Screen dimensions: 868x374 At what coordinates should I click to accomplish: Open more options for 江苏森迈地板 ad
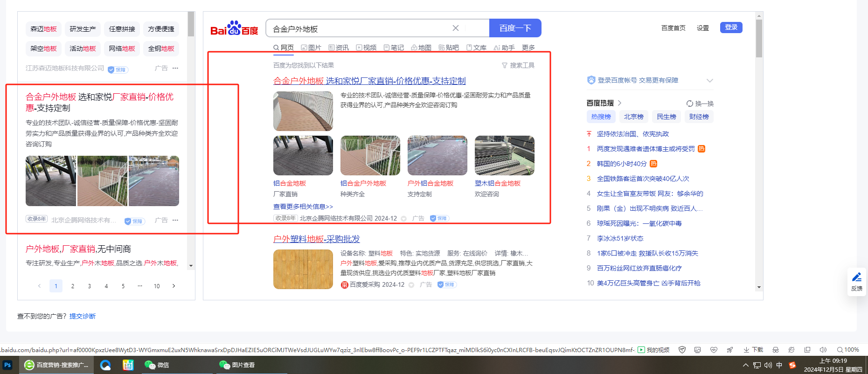(175, 68)
